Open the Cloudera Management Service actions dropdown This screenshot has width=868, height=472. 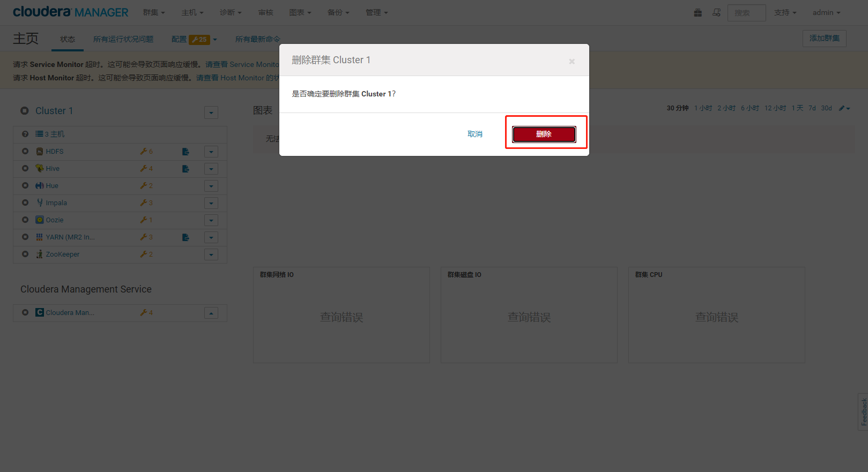point(211,313)
